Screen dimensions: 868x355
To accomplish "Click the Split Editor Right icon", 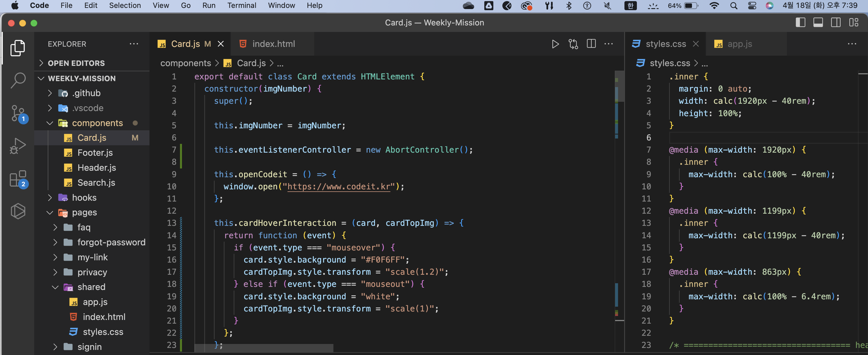I will [x=591, y=44].
